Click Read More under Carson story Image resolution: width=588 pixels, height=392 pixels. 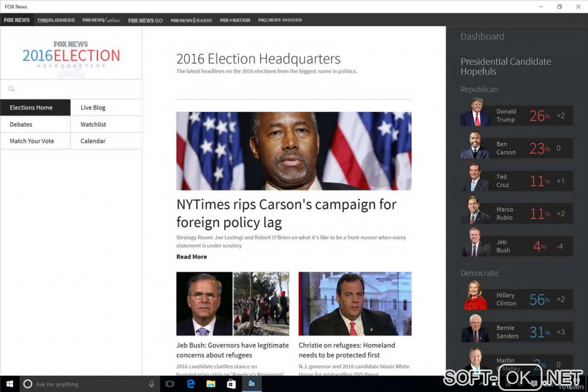pyautogui.click(x=191, y=257)
